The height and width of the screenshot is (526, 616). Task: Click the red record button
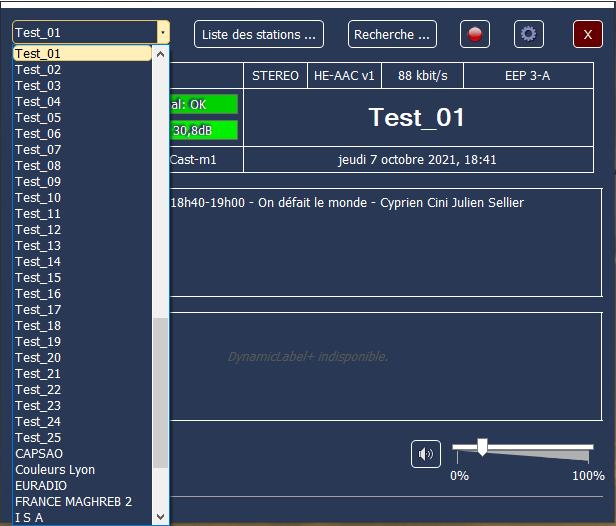[475, 34]
